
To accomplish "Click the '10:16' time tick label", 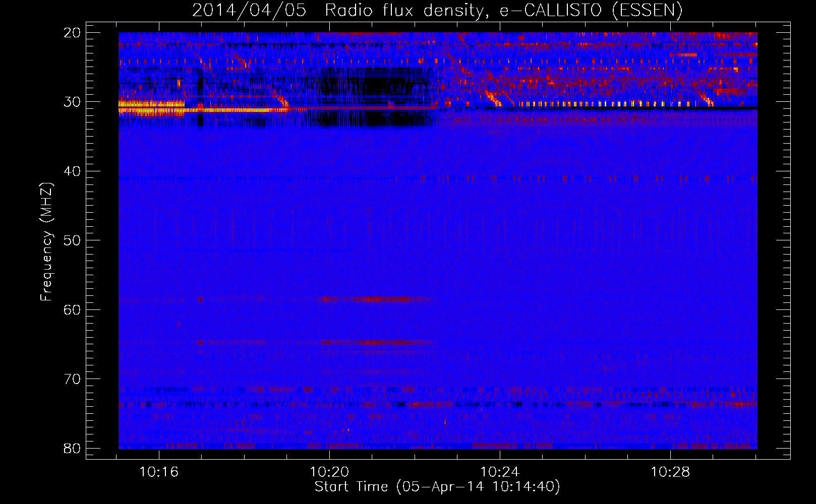I will pos(159,472).
